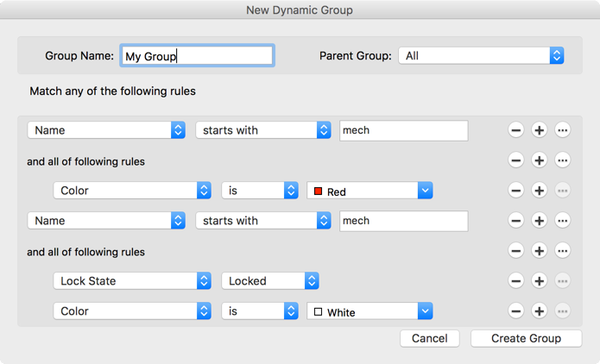Remove the Lock State rule
The height and width of the screenshot is (364, 600).
(x=516, y=281)
